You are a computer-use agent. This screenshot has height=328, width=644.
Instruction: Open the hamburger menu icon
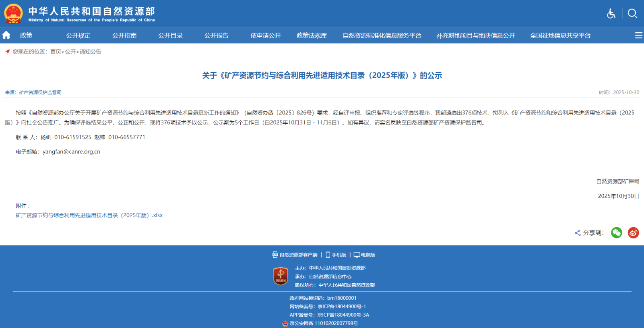pyautogui.click(x=638, y=35)
